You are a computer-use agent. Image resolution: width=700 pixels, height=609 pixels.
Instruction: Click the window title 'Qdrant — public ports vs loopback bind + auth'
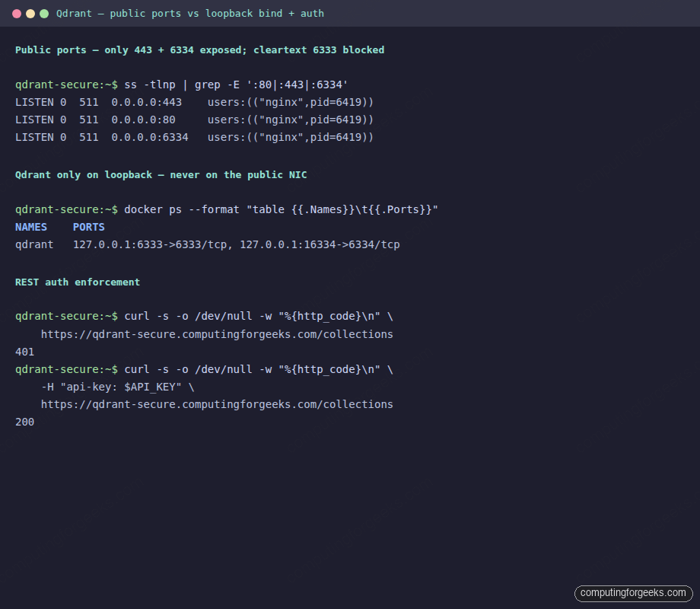pos(190,14)
